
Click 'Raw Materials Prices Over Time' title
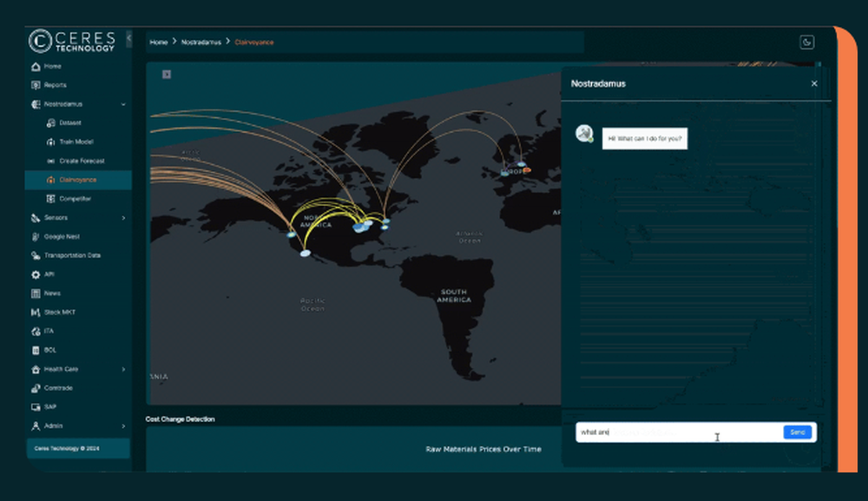(483, 449)
